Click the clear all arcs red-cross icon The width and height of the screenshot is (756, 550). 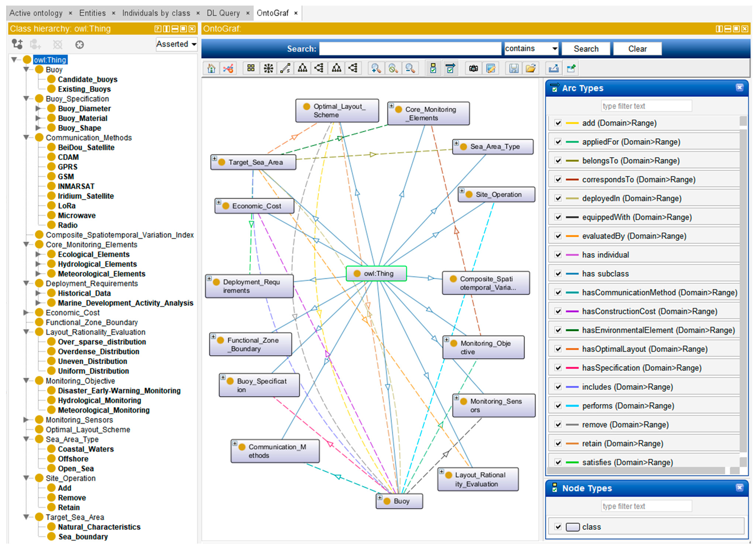coord(228,68)
